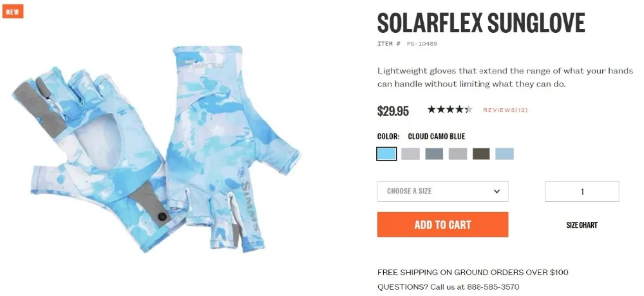644x296 pixels.
Task: Click the free shipping on ground orders notice
Action: tap(473, 272)
